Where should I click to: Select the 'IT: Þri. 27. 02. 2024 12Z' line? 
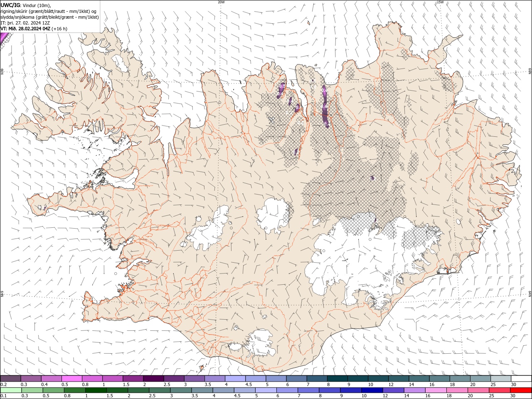(x=25, y=23)
